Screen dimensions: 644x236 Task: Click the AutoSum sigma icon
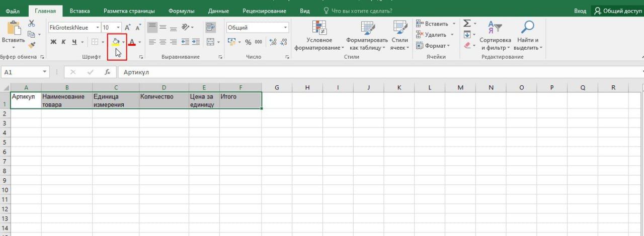click(x=467, y=24)
